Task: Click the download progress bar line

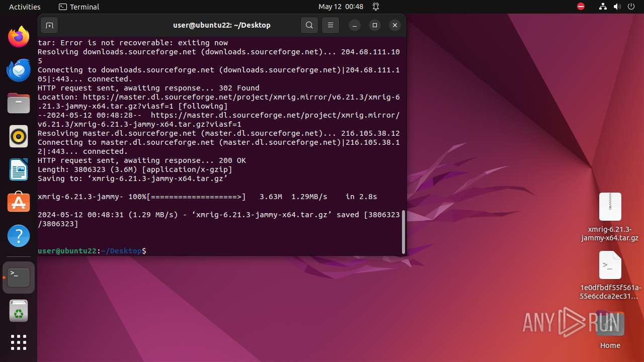Action: 207,197
